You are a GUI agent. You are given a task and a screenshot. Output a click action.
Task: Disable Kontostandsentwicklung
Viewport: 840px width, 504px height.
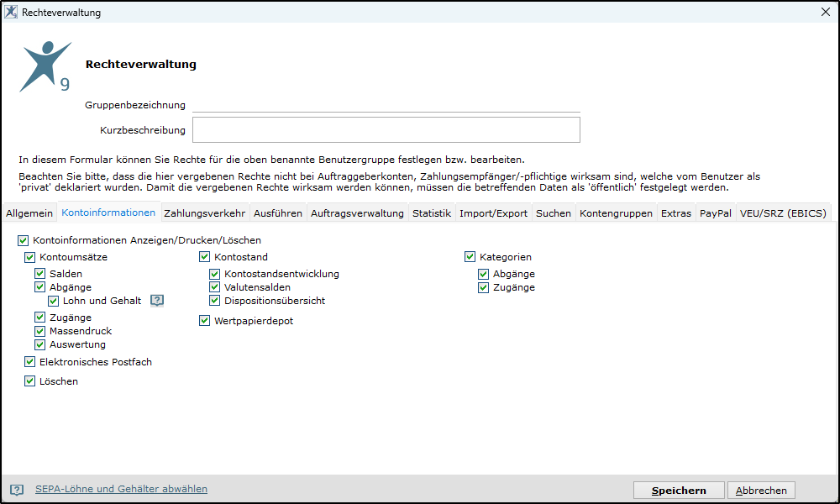pyautogui.click(x=214, y=274)
